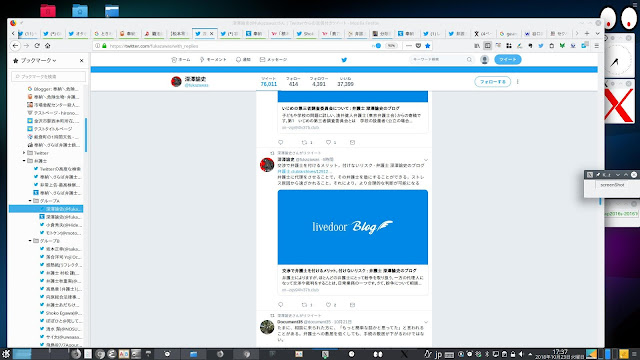Screen dimensions: 640x360
Task: Click the Twitter bird extension toolbar icon
Action: pyautogui.click(x=541, y=46)
